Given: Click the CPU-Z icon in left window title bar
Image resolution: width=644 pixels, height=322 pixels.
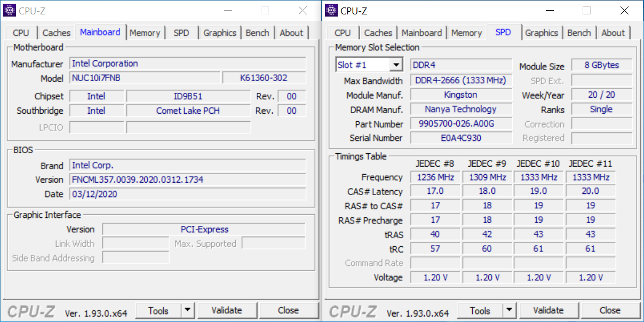Looking at the screenshot, I should pyautogui.click(x=9, y=10).
